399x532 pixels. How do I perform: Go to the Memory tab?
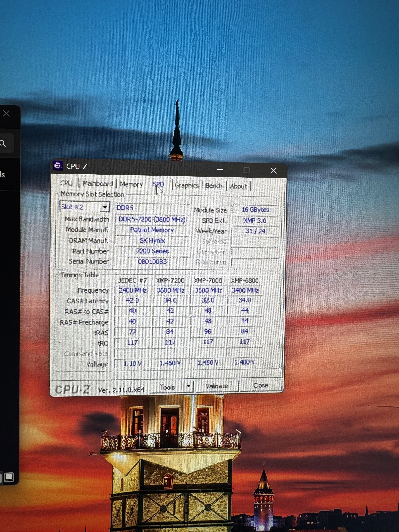(131, 184)
